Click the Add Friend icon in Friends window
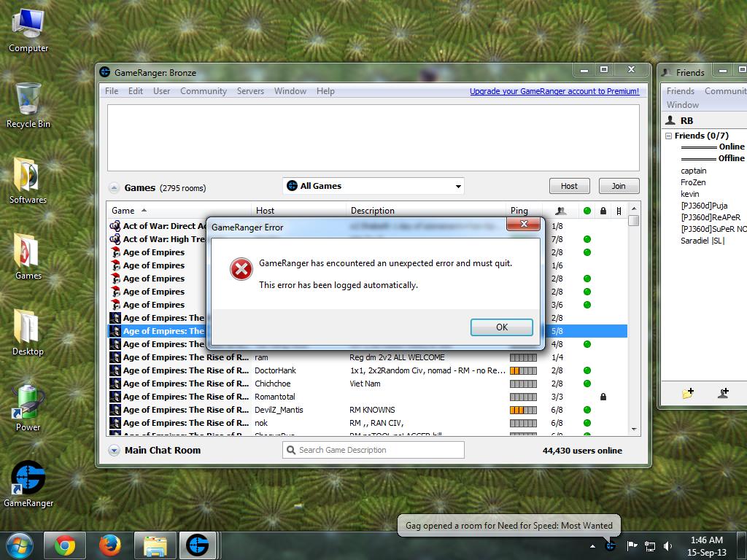Screen dimensions: 747x560 (x=723, y=393)
